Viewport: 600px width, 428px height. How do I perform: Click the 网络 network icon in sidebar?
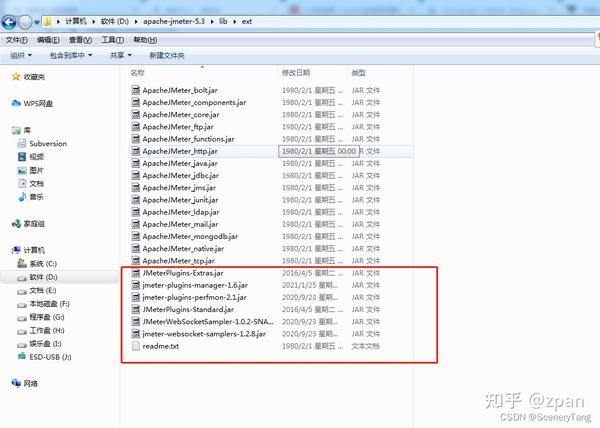16,383
